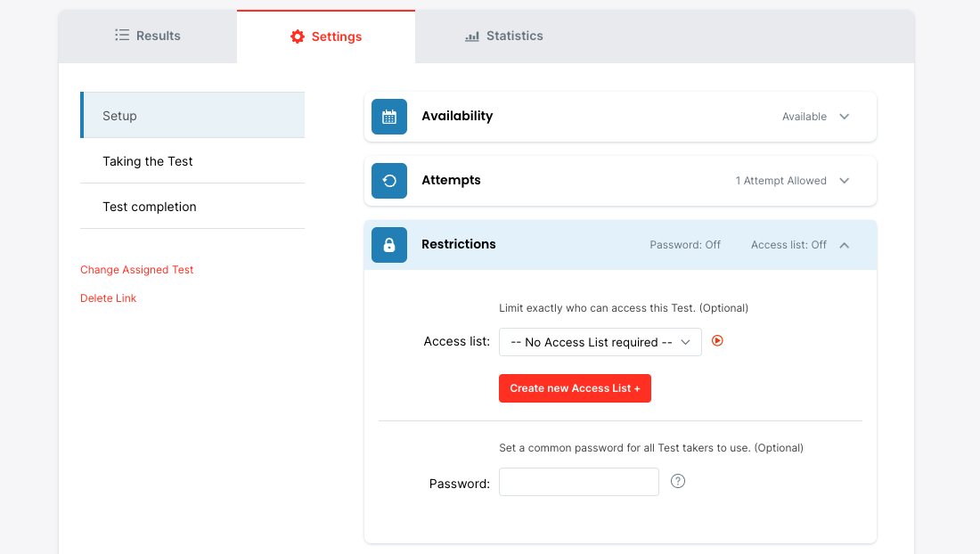The height and width of the screenshot is (554, 980).
Task: Expand the Availability section chevron
Action: coord(845,117)
